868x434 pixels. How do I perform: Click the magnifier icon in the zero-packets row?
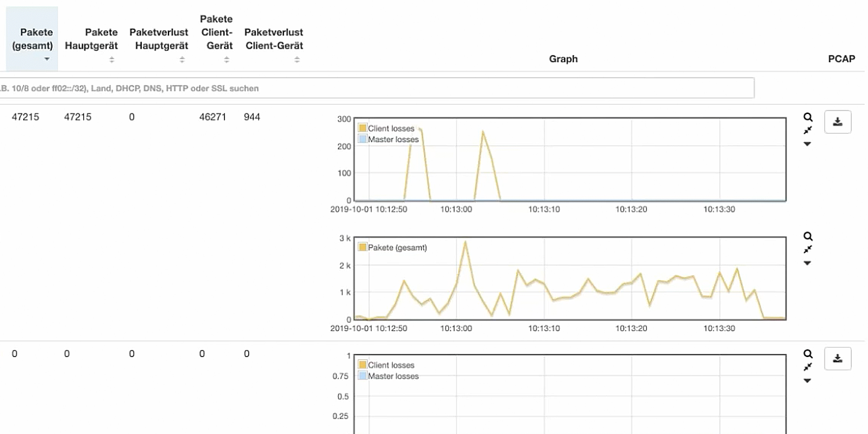point(808,354)
